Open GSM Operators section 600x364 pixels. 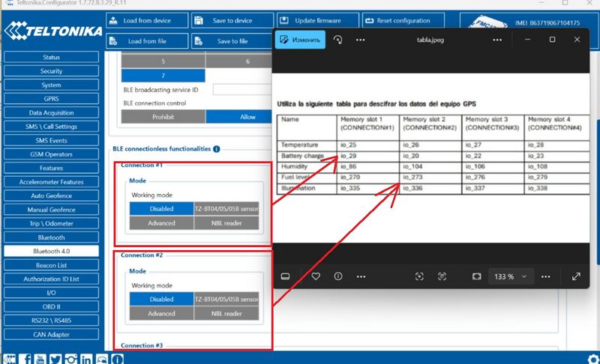(x=51, y=154)
